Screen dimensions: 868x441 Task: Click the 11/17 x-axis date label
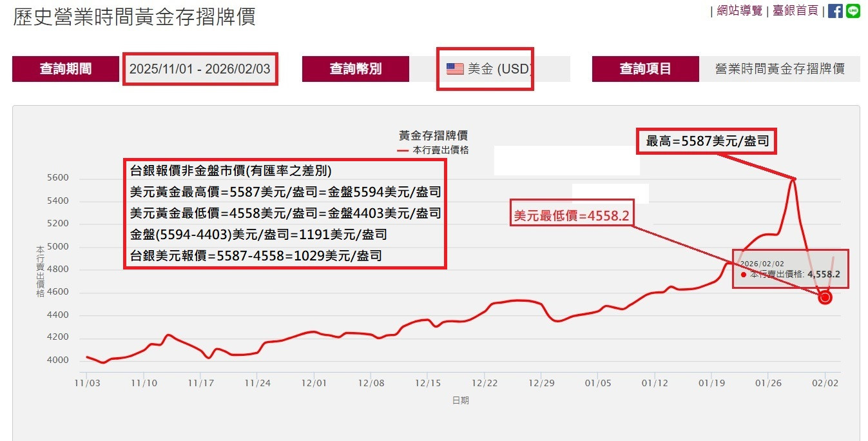[200, 383]
